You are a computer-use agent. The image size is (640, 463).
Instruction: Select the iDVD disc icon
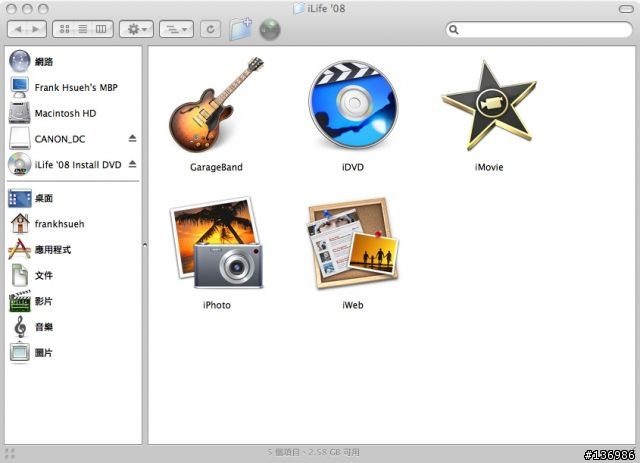click(x=353, y=105)
